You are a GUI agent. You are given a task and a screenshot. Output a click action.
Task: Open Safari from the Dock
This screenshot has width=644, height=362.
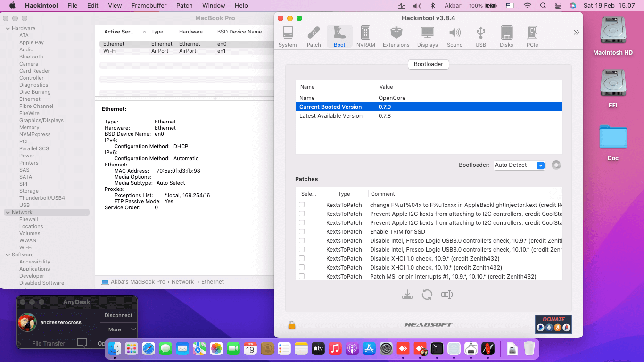point(149,348)
